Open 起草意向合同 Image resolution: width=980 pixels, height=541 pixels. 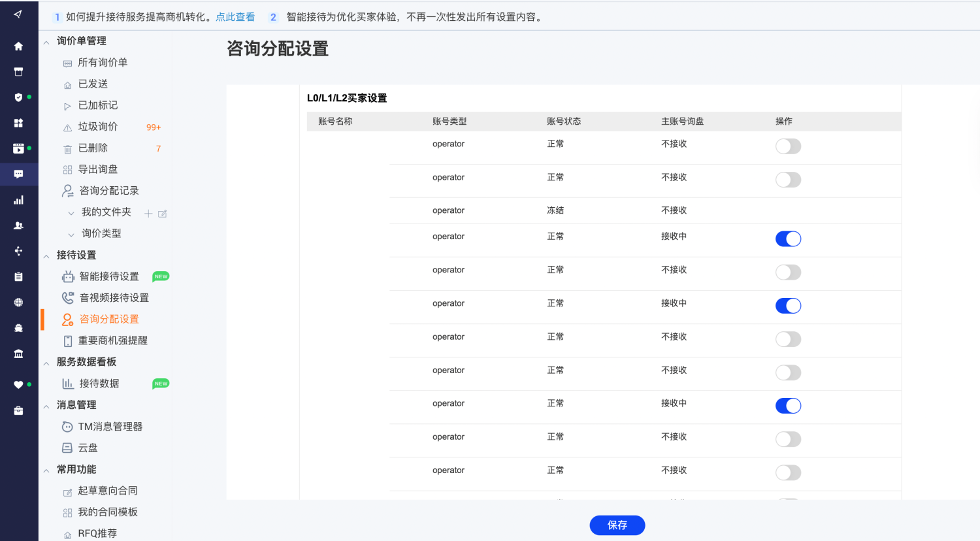click(108, 491)
